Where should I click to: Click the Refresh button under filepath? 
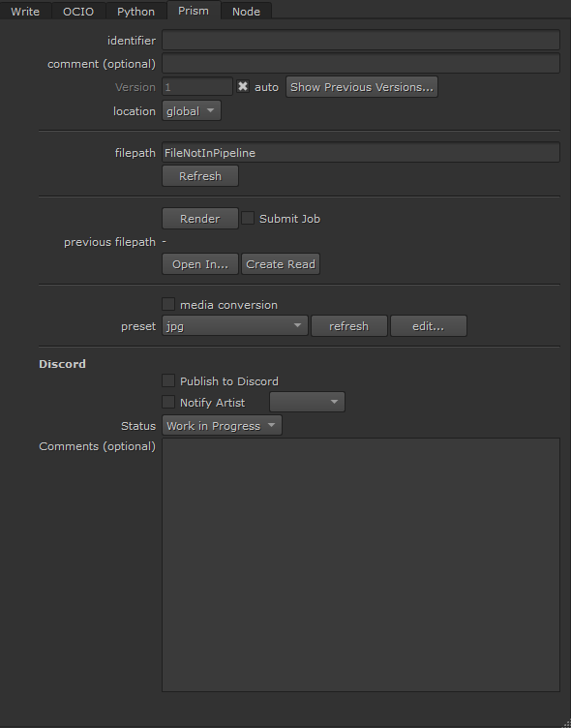pos(200,176)
